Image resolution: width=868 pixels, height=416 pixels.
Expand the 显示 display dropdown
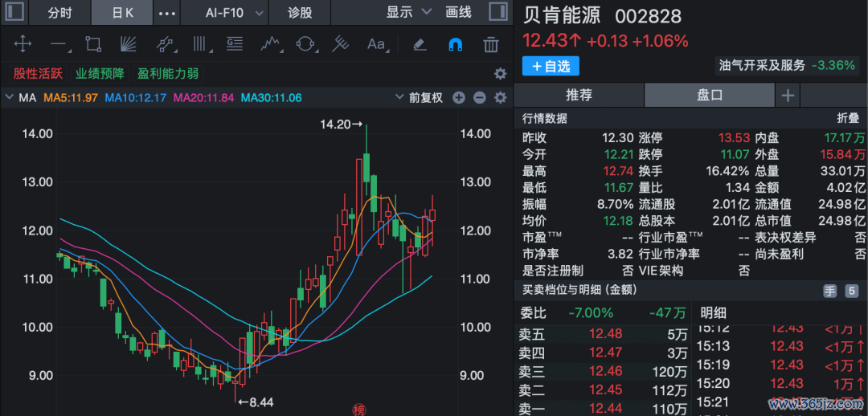coord(408,12)
